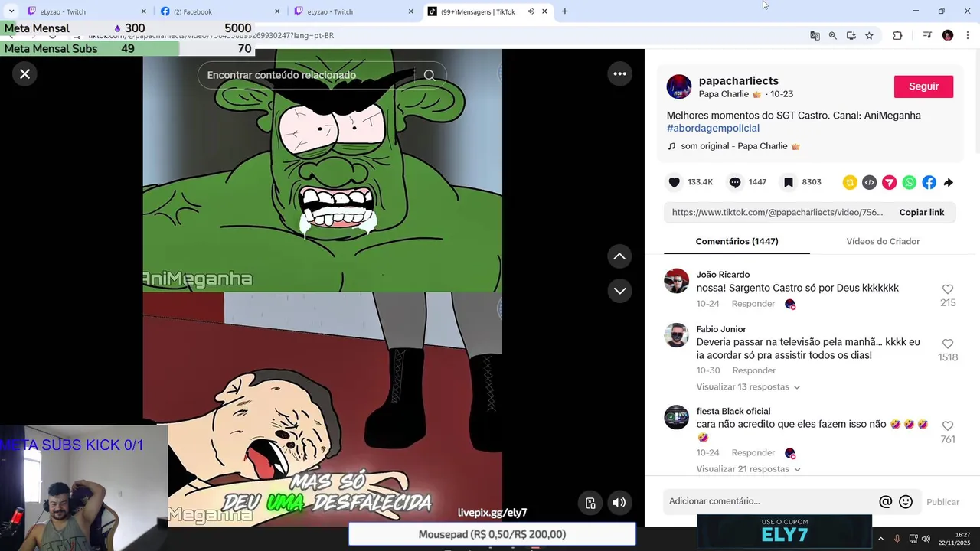Reply to Fabio Junior's comment
The image size is (980, 551).
[x=753, y=370]
